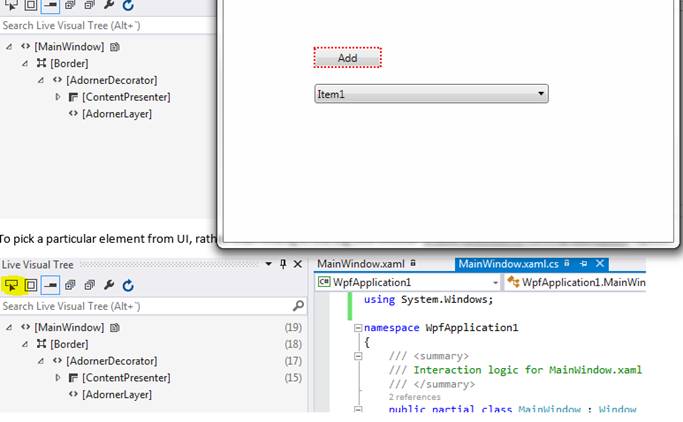Image resolution: width=683 pixels, height=422 pixels.
Task: Click the Add button in app window
Action: (x=348, y=57)
